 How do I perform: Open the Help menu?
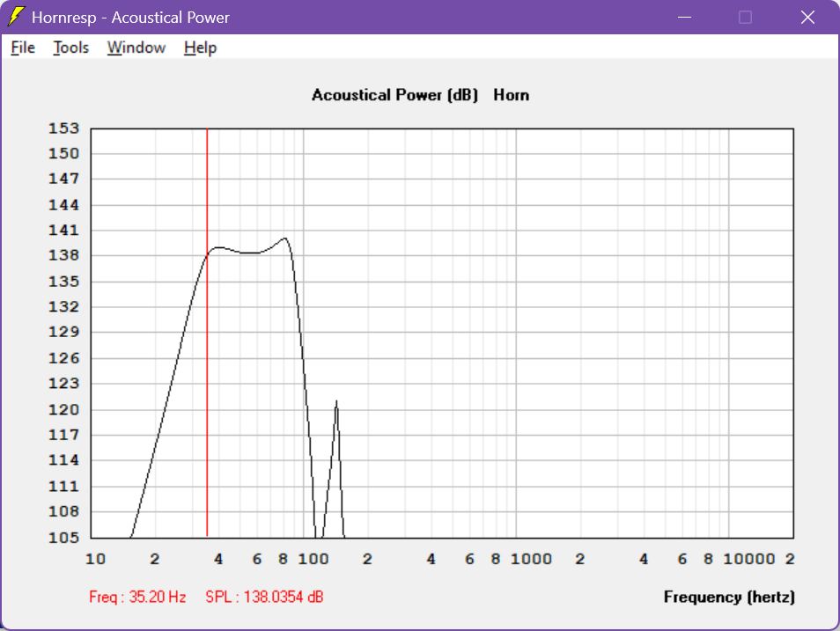coord(201,48)
